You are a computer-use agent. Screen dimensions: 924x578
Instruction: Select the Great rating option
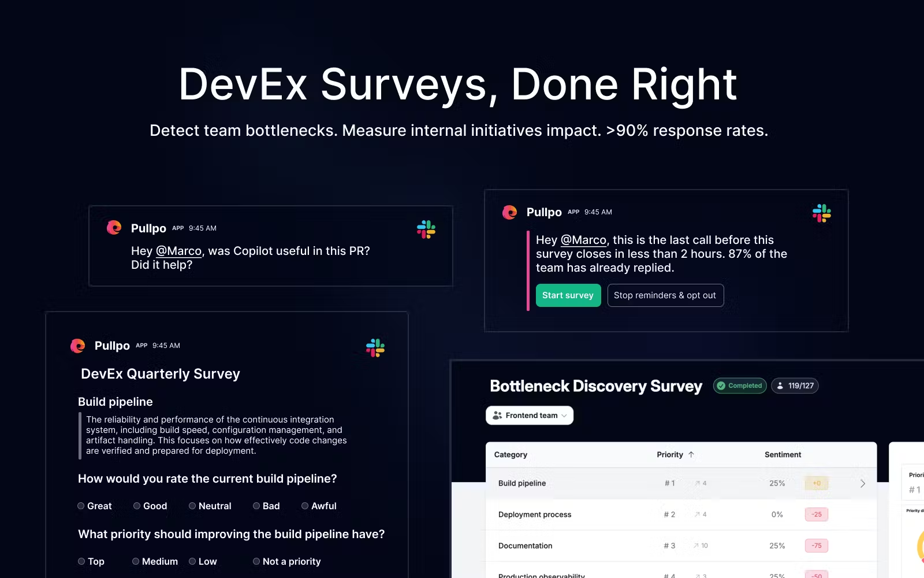coord(81,506)
